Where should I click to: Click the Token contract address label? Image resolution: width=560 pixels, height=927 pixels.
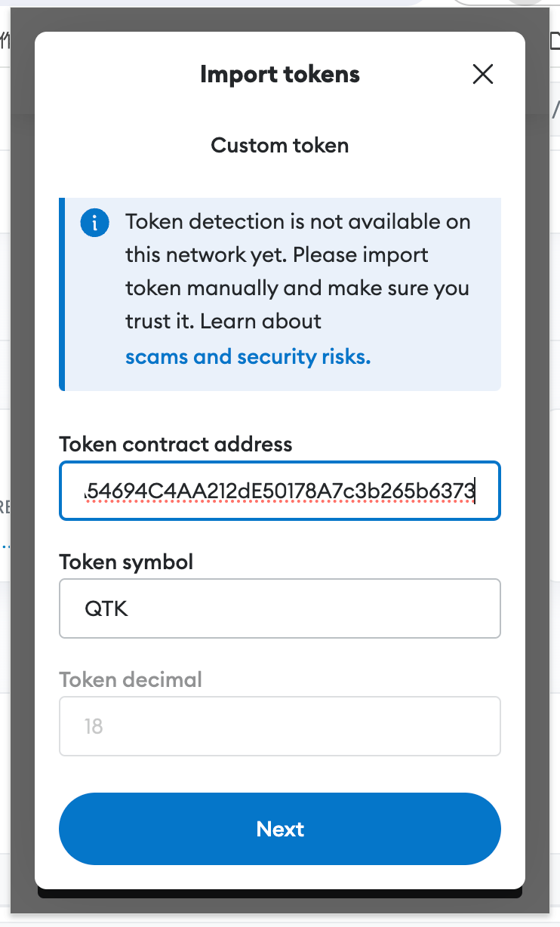[x=176, y=444]
